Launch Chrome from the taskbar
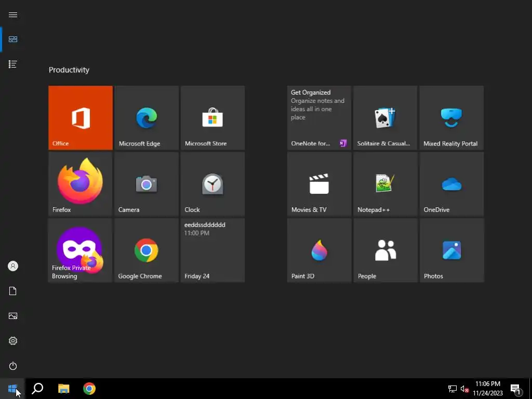Image resolution: width=532 pixels, height=399 pixels. (x=89, y=389)
